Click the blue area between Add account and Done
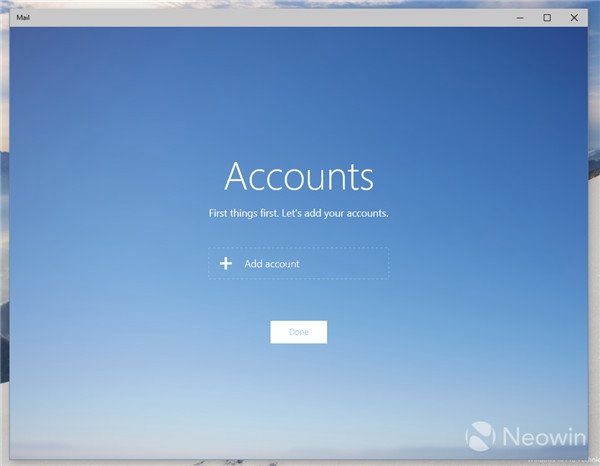The image size is (600, 466). pos(298,300)
